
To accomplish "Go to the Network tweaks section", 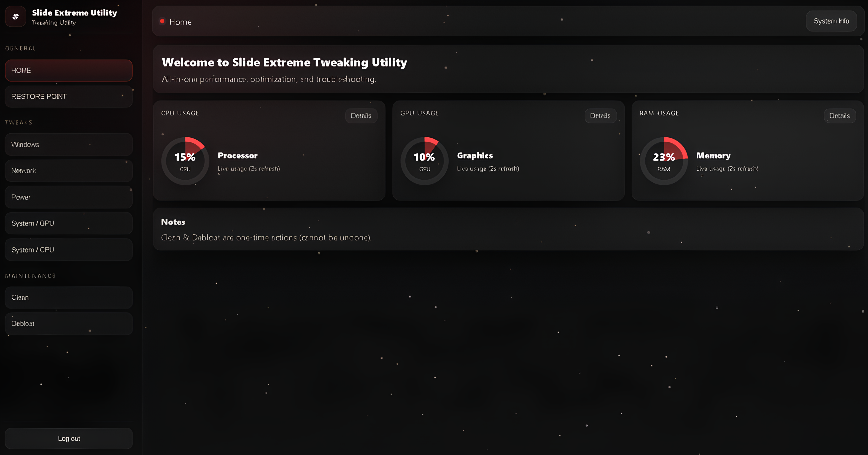I will coord(69,171).
